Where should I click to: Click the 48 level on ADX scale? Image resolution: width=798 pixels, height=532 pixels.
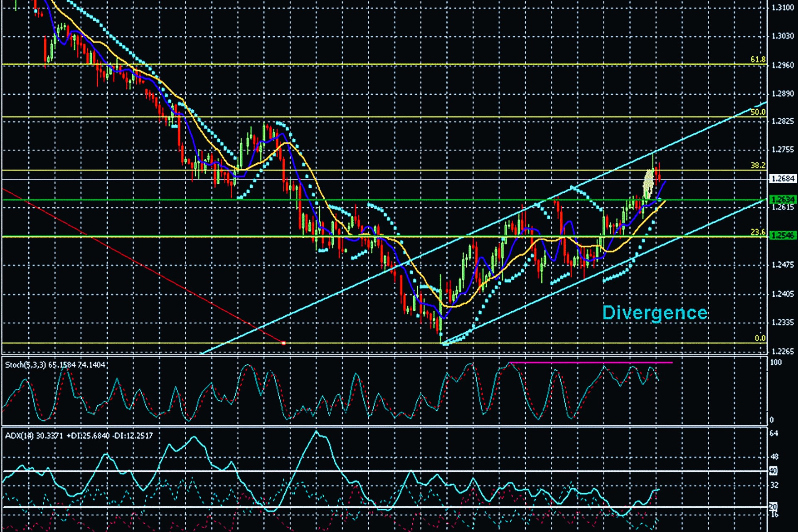pos(774,456)
